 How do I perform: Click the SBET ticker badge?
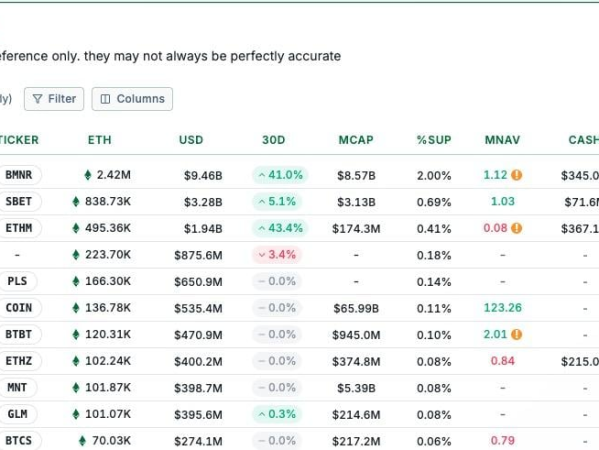[19, 201]
